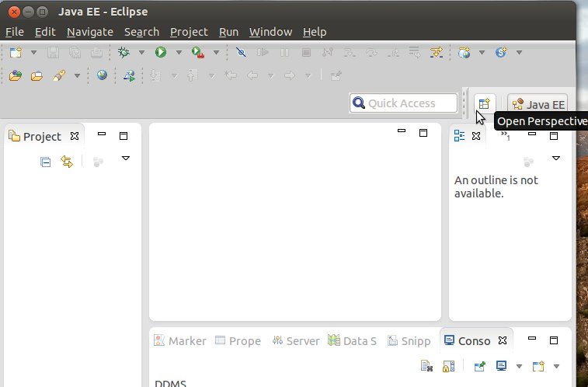588x387 pixels.
Task: Click the Back navigation arrow
Action: tap(252, 75)
